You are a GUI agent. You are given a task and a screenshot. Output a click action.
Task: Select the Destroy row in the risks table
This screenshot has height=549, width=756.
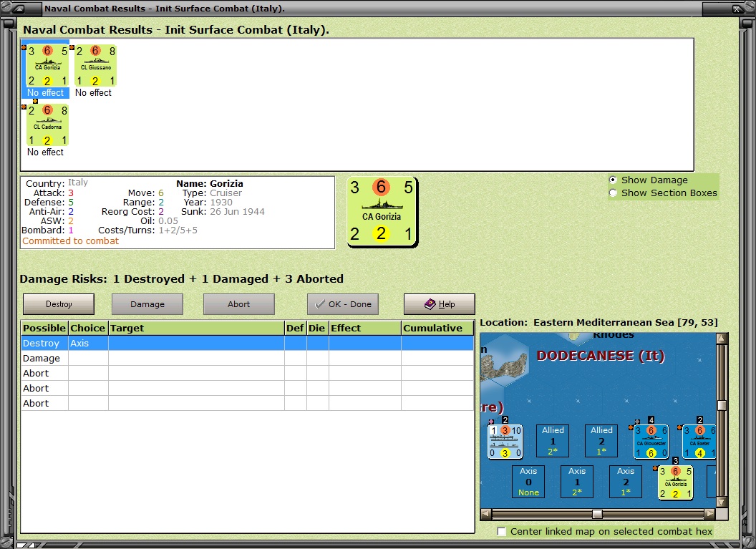click(x=247, y=343)
